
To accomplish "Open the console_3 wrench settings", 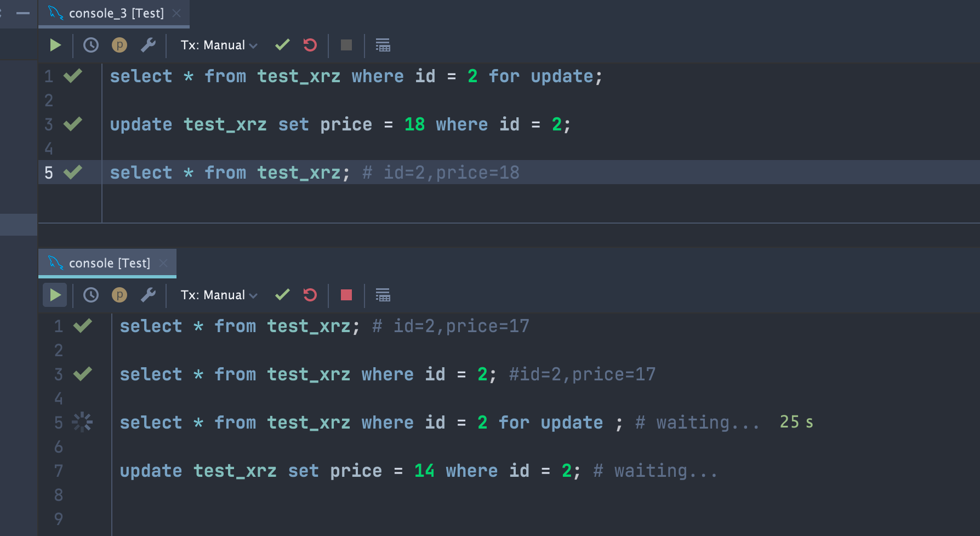I will [148, 45].
